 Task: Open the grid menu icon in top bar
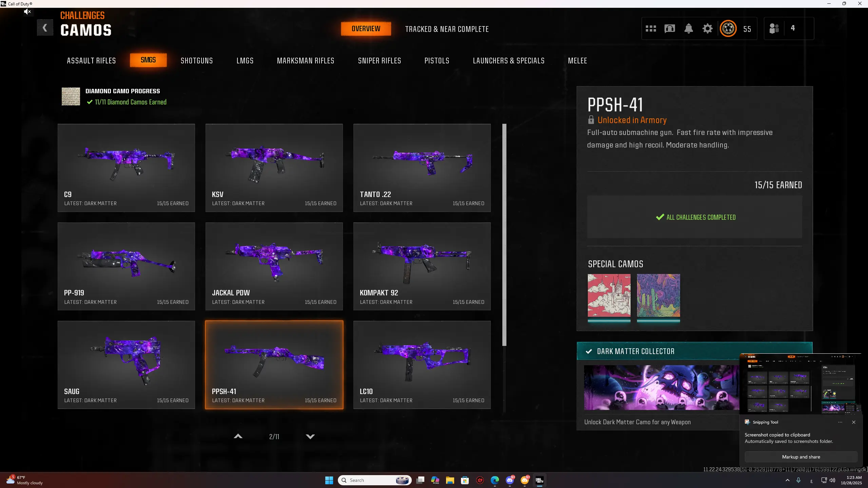point(651,28)
